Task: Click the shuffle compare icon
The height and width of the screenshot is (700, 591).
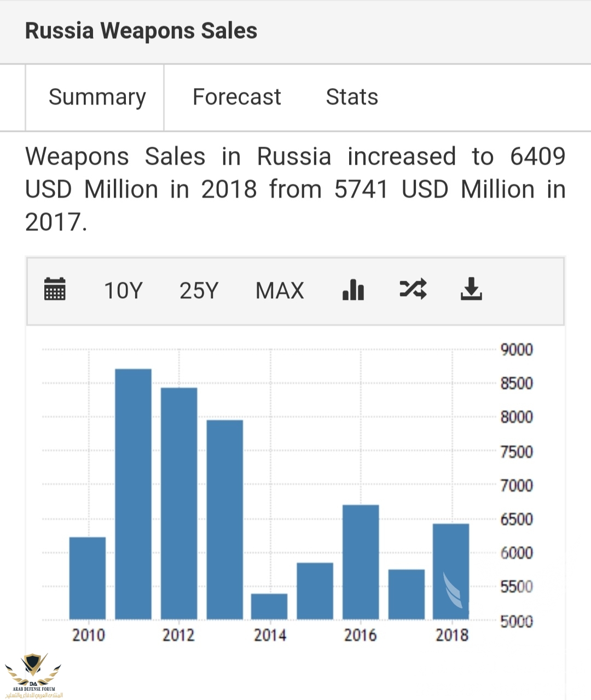Action: [x=413, y=288]
